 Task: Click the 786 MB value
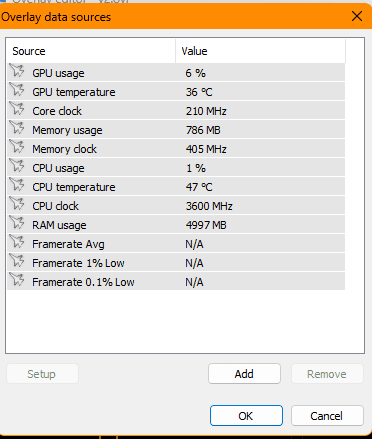[x=203, y=130]
